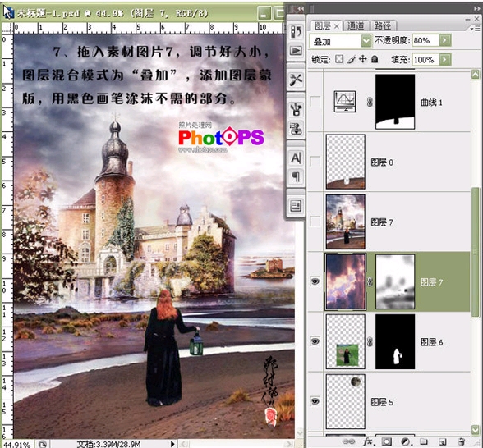This screenshot has width=483, height=448.
Task: Select the 图层 6 layer name
Action: pyautogui.click(x=431, y=342)
